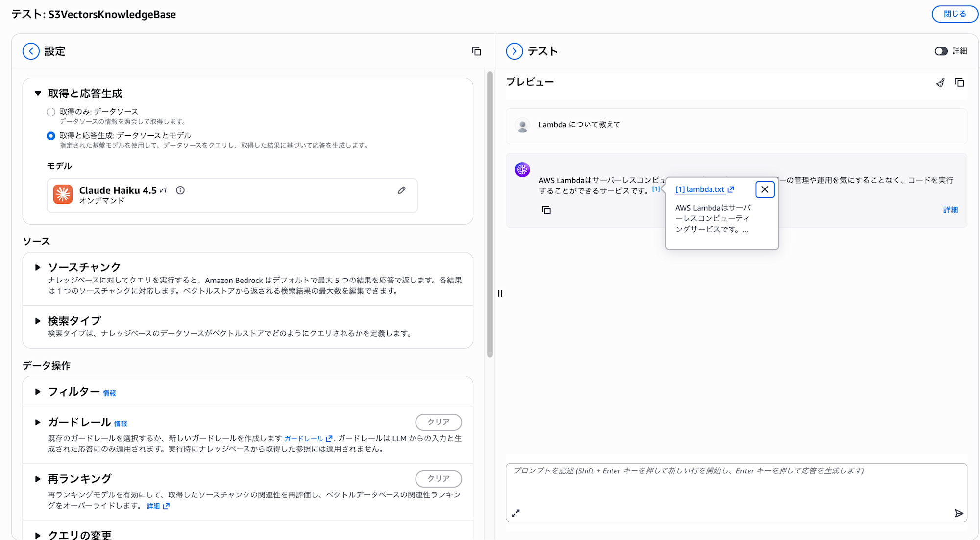Click copy icon below the AI response

pyautogui.click(x=546, y=211)
